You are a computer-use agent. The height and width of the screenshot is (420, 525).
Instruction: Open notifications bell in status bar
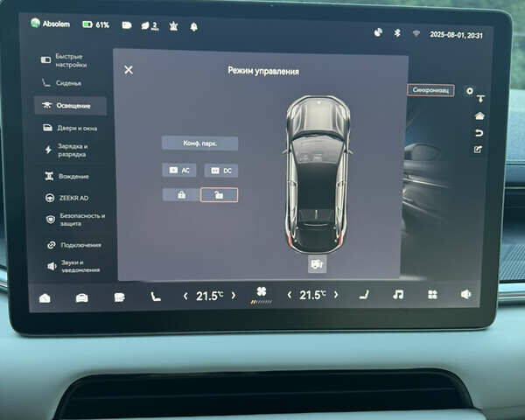193,25
